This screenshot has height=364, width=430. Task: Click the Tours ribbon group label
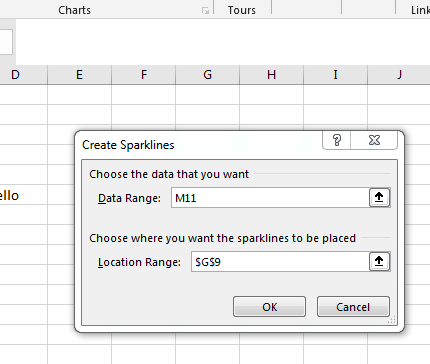click(242, 10)
